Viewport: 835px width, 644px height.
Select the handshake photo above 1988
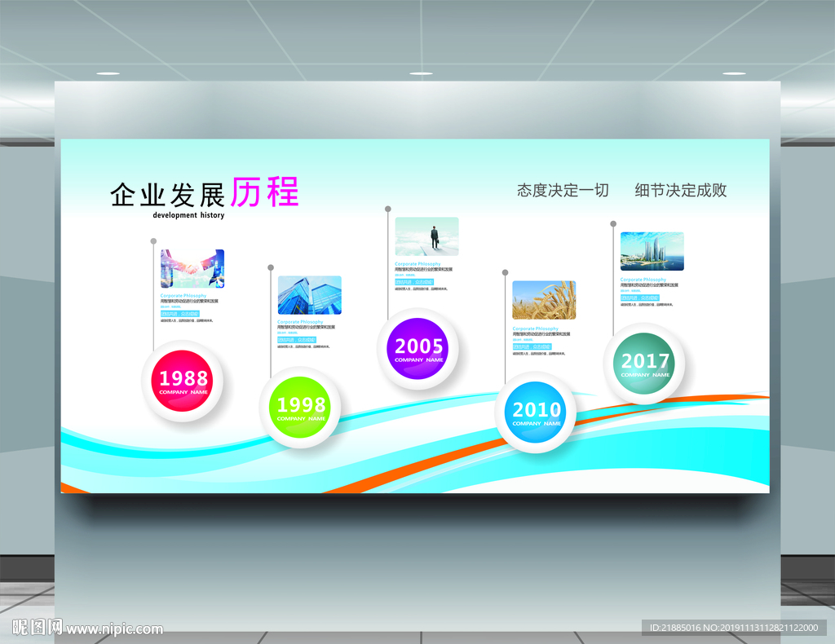pyautogui.click(x=192, y=269)
